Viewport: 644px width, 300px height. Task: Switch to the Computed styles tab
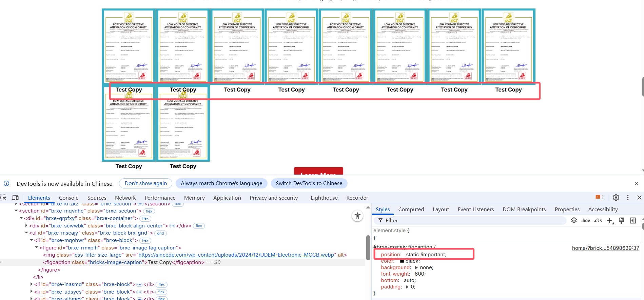[x=411, y=209]
